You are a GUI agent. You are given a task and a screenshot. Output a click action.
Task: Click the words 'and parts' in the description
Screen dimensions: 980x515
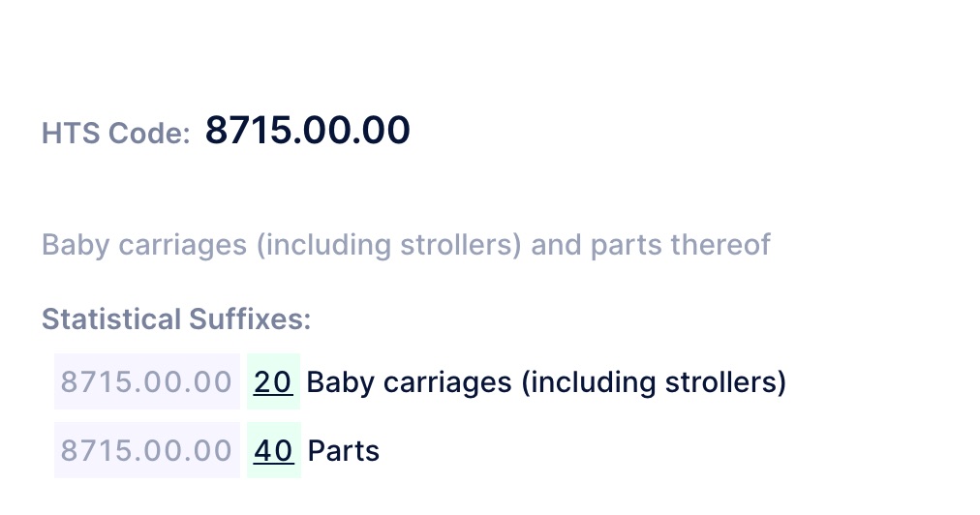point(596,245)
